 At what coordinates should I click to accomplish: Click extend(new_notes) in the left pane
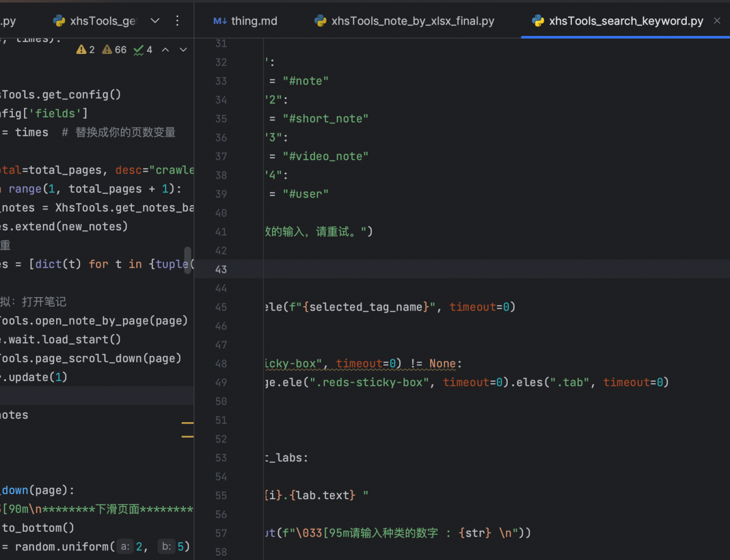click(x=72, y=227)
